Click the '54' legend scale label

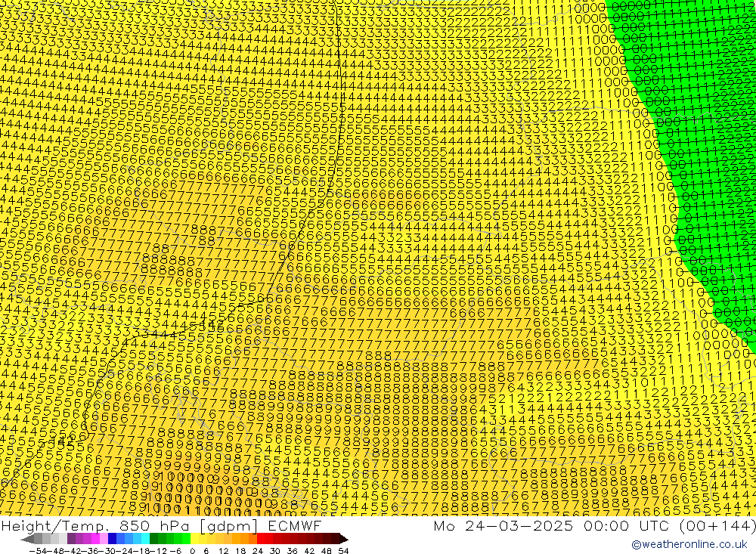[343, 551]
